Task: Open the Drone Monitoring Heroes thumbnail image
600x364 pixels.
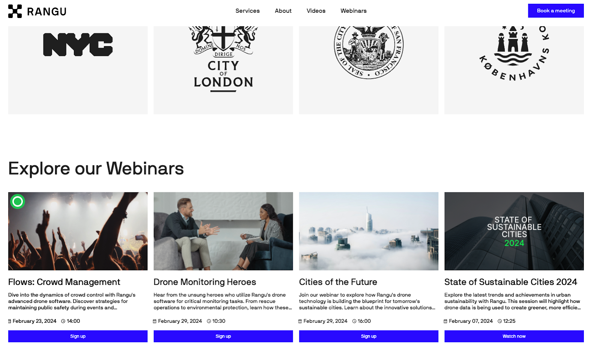Action: point(223,231)
